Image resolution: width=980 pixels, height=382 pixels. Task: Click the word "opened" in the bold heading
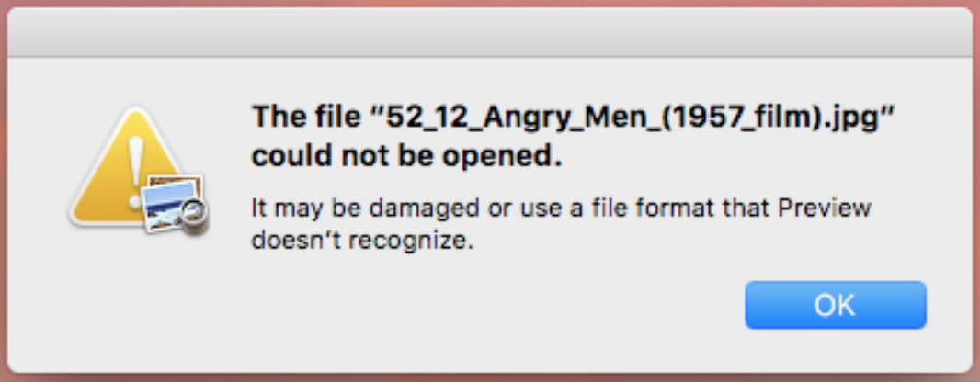[512, 156]
